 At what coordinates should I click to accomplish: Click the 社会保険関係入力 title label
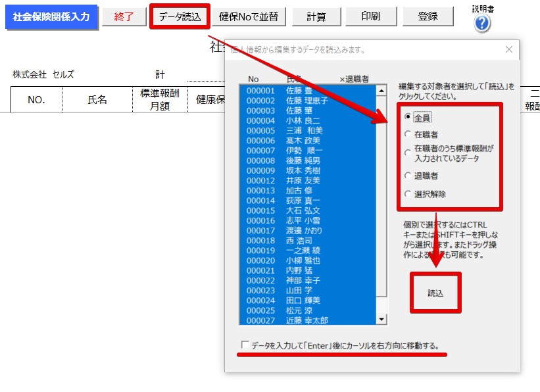point(51,17)
